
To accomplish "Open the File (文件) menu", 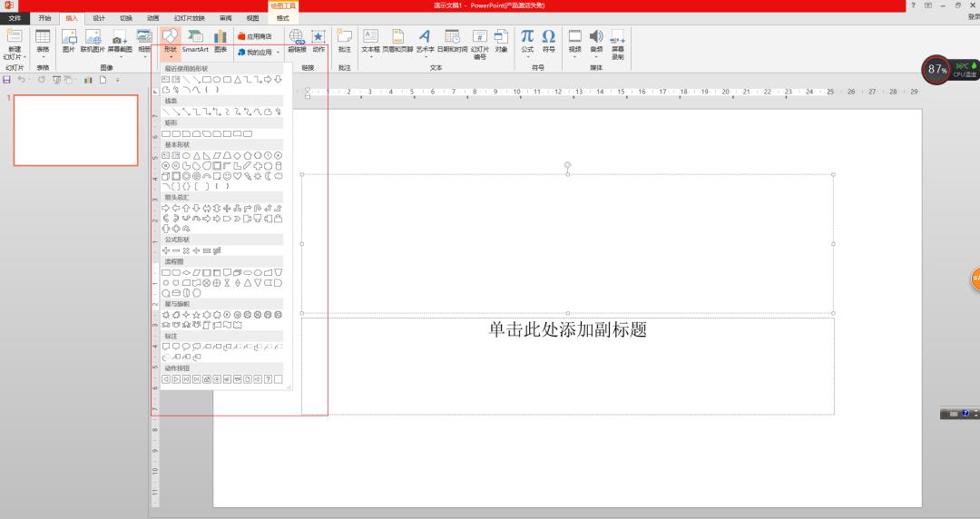I will [x=15, y=18].
